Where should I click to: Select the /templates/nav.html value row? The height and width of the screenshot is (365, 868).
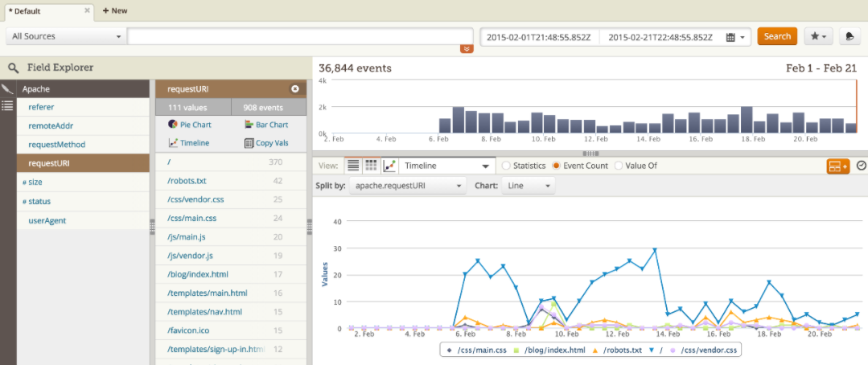click(x=230, y=312)
